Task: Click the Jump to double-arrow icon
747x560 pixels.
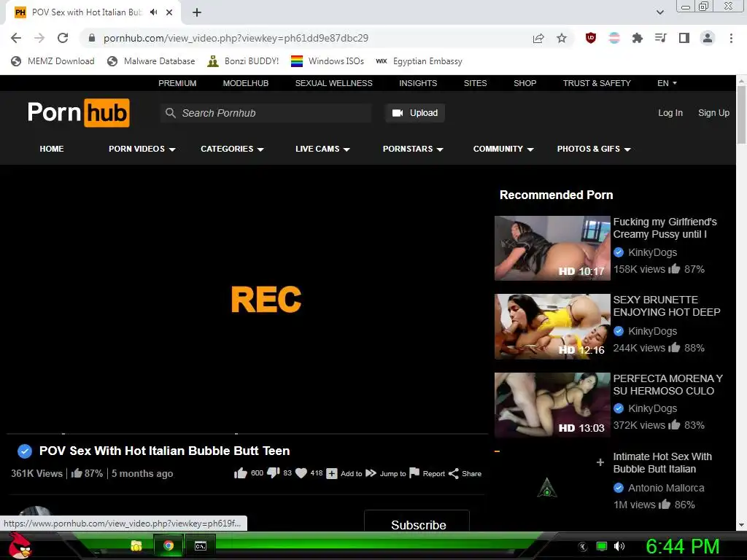Action: tap(371, 473)
